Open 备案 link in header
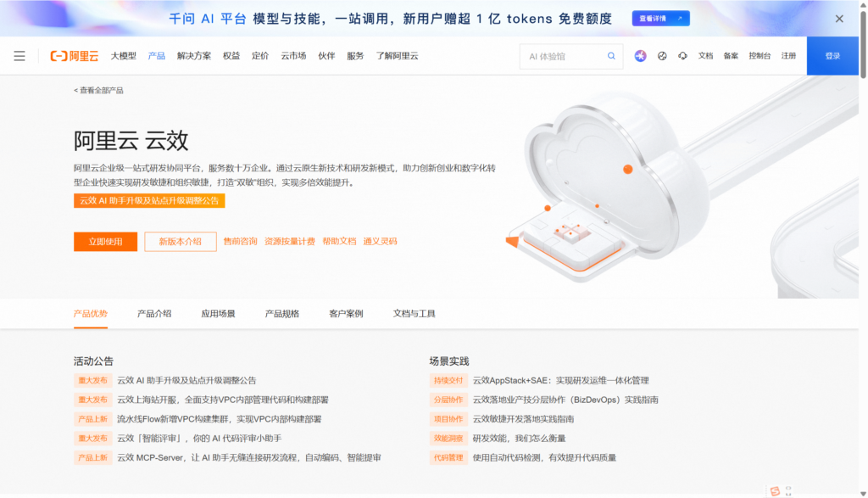This screenshot has width=868, height=498. [x=731, y=56]
